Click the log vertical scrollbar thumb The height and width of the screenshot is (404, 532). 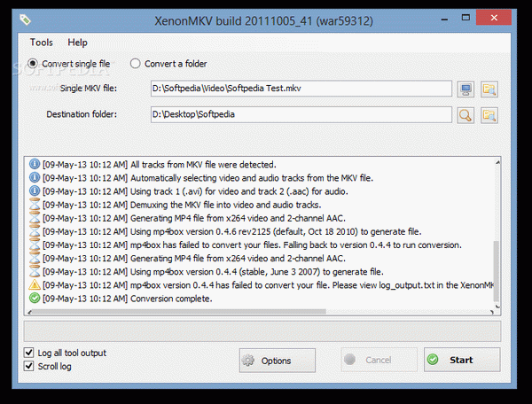[496, 271]
